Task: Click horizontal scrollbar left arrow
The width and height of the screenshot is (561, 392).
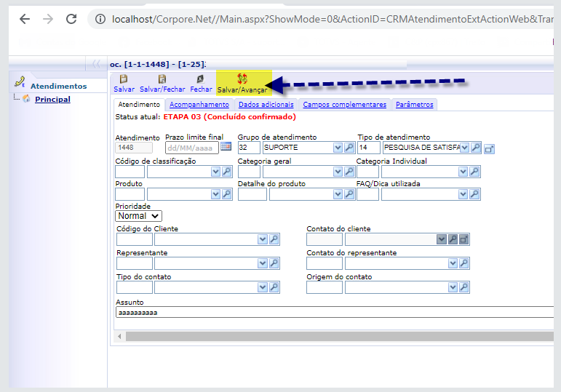Action: pyautogui.click(x=119, y=336)
